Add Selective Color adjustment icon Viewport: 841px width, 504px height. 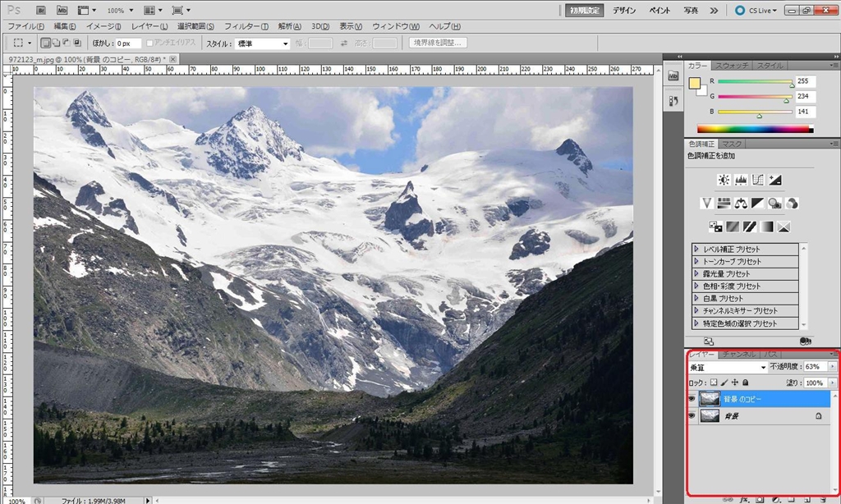click(x=784, y=227)
